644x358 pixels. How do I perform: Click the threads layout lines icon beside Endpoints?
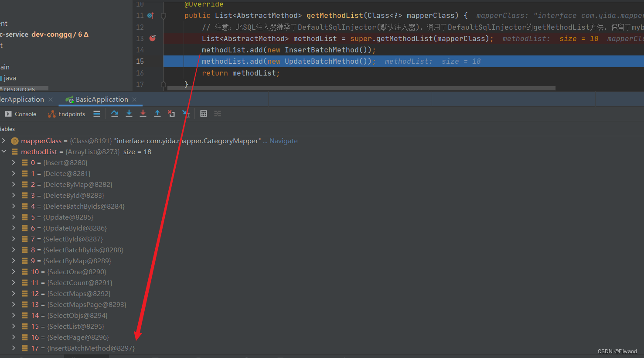[97, 114]
